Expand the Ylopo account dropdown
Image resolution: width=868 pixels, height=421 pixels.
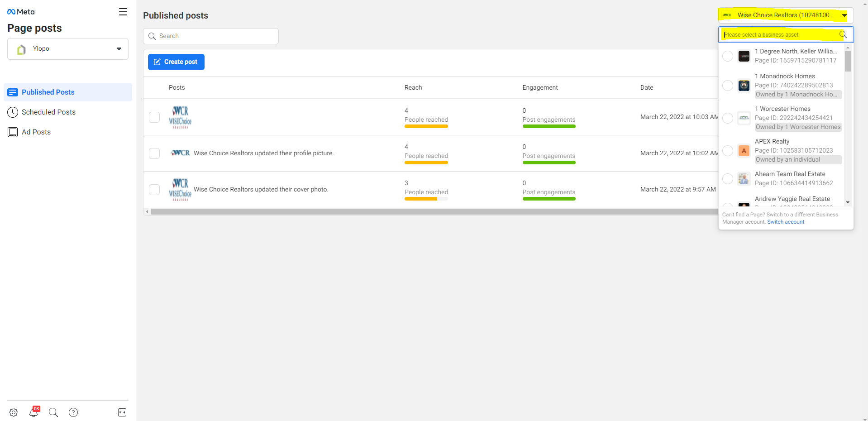[x=68, y=49]
